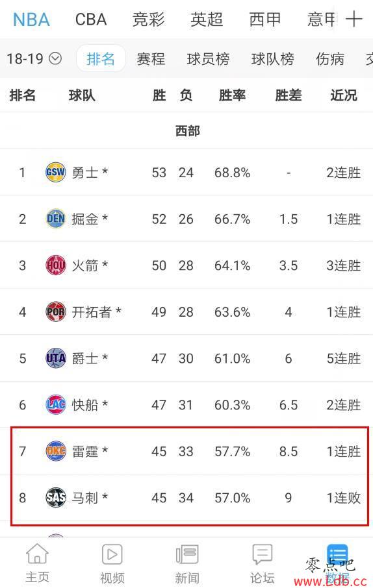The width and height of the screenshot is (373, 588).
Task: Select the OKC Thunder team logo
Action: 56,451
